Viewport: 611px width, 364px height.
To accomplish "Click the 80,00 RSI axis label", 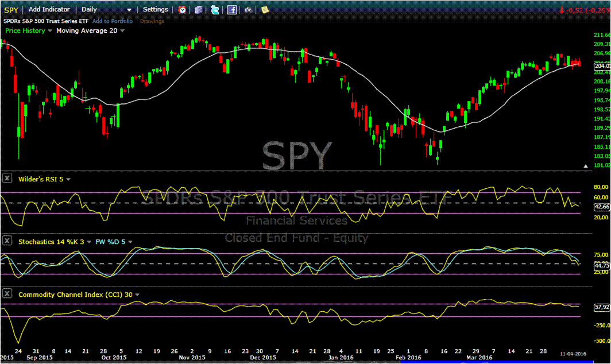I will 601,187.
